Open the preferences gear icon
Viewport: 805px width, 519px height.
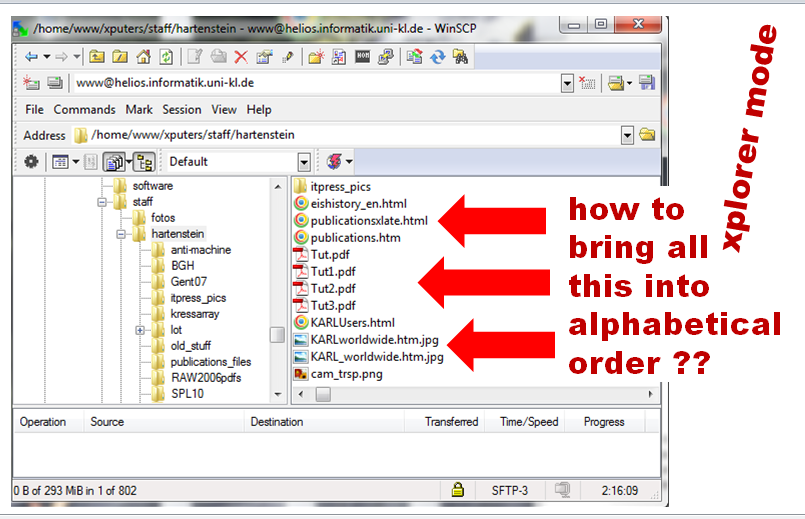pos(31,161)
